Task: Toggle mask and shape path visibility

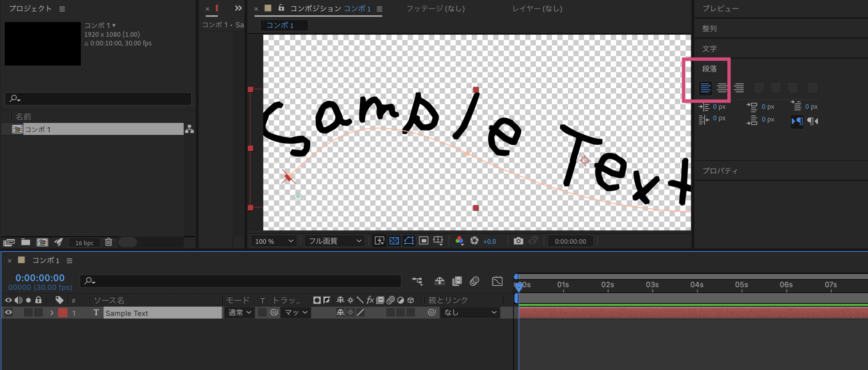Action: click(409, 241)
